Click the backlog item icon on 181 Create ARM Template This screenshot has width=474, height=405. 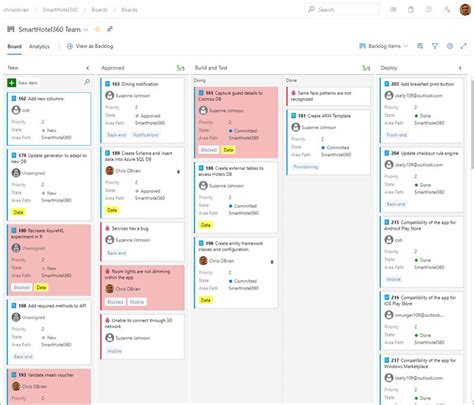pos(293,116)
